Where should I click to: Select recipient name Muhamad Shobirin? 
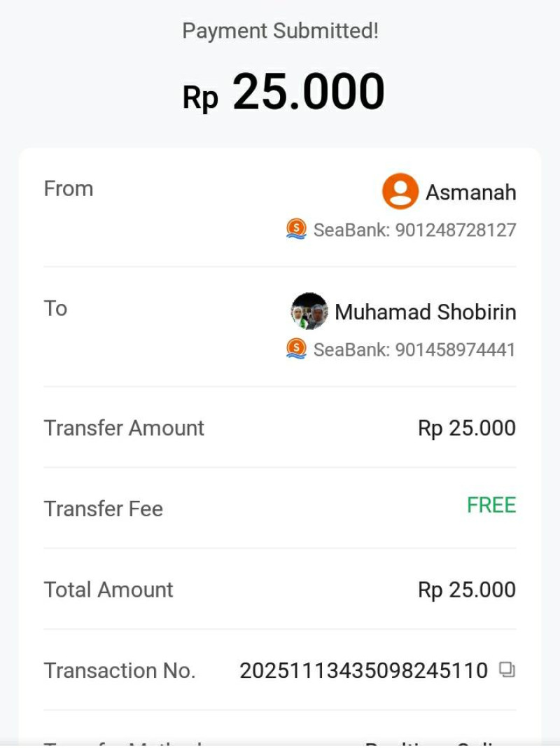(425, 312)
